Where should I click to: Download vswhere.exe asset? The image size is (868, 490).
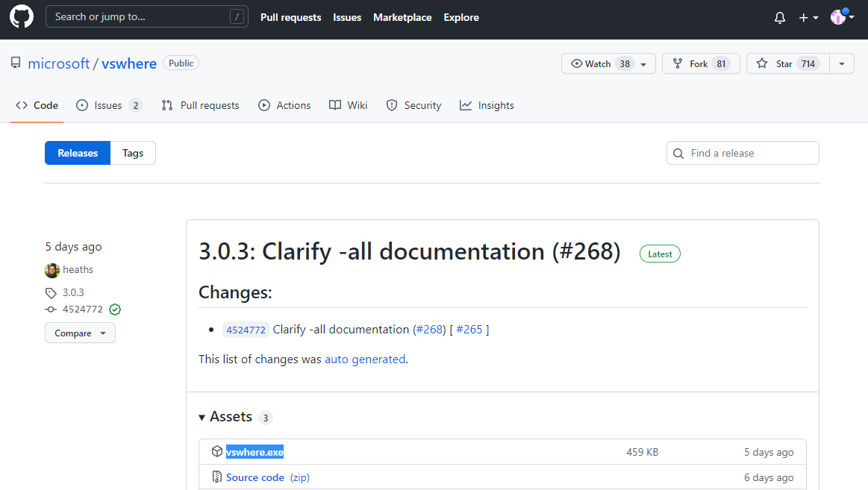point(255,452)
